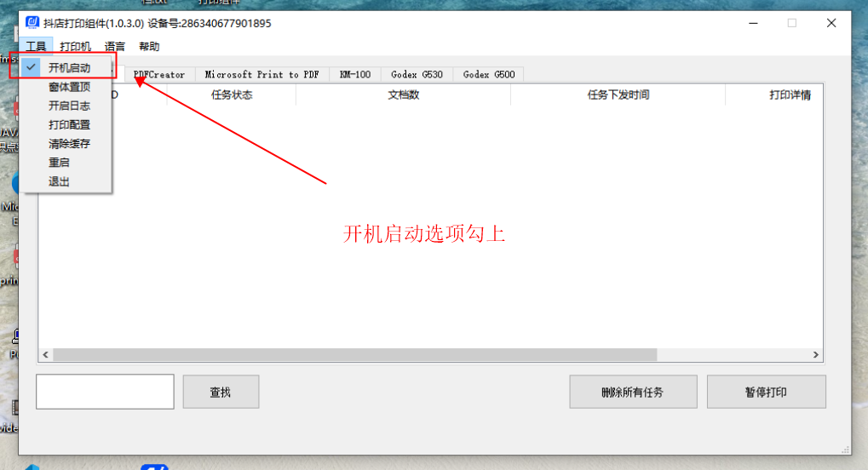Image resolution: width=868 pixels, height=470 pixels.
Task: Toggle the 开机启动 checked menu option
Action: 68,66
